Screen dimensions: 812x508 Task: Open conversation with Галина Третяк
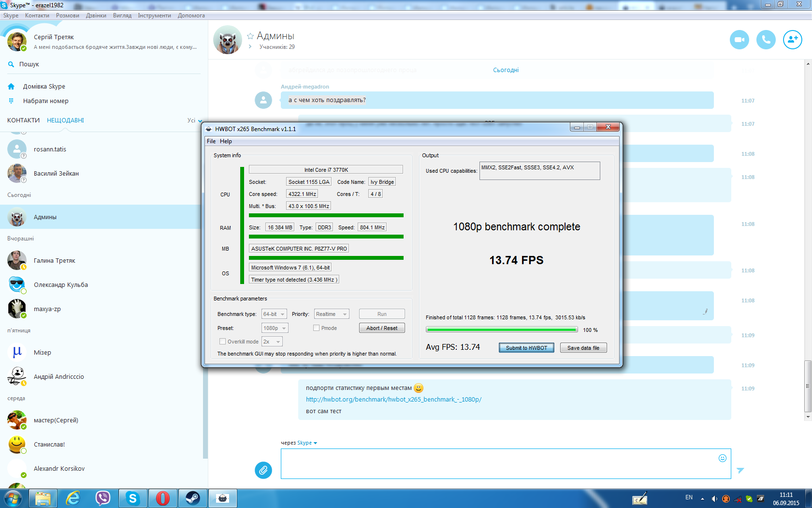[x=101, y=260]
